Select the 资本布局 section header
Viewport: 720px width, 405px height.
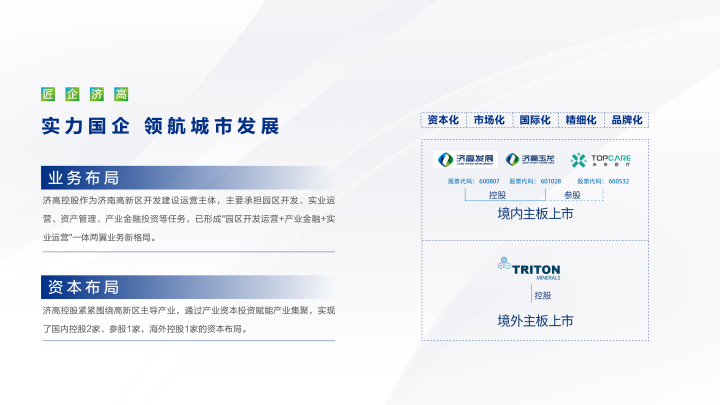coord(186,287)
